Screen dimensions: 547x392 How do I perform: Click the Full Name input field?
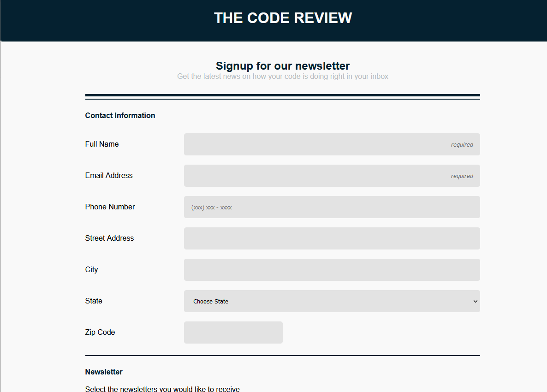click(x=332, y=144)
